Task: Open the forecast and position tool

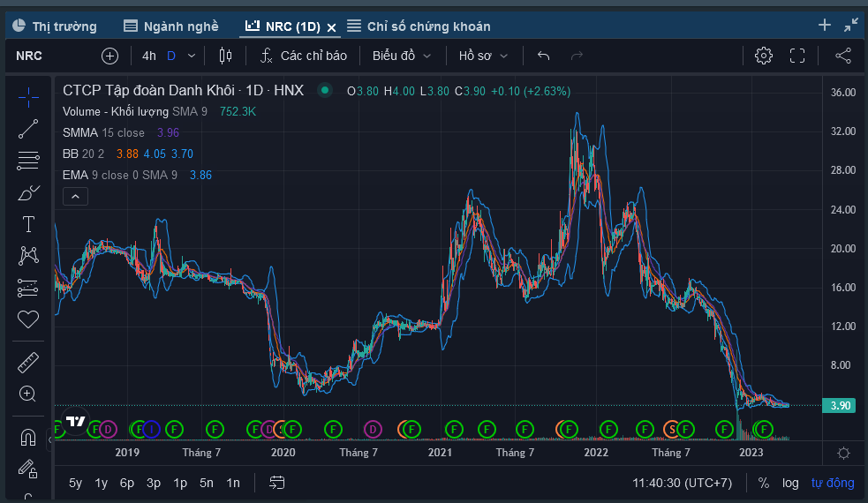Action: pos(28,288)
